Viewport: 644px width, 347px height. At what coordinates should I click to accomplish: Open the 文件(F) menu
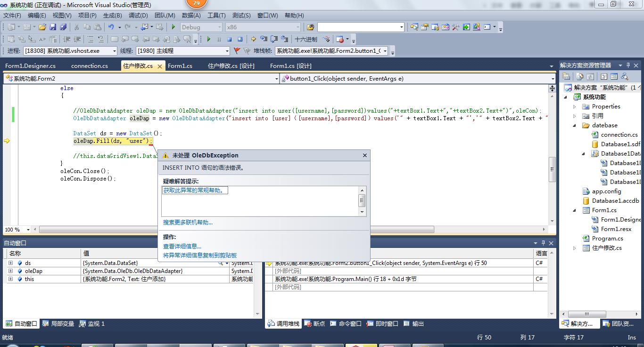12,16
